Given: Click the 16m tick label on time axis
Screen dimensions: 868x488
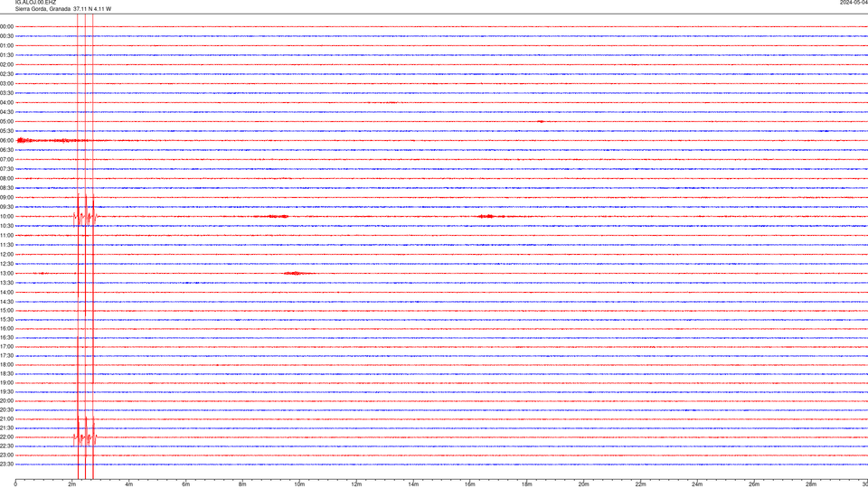Looking at the screenshot, I should 470,484.
